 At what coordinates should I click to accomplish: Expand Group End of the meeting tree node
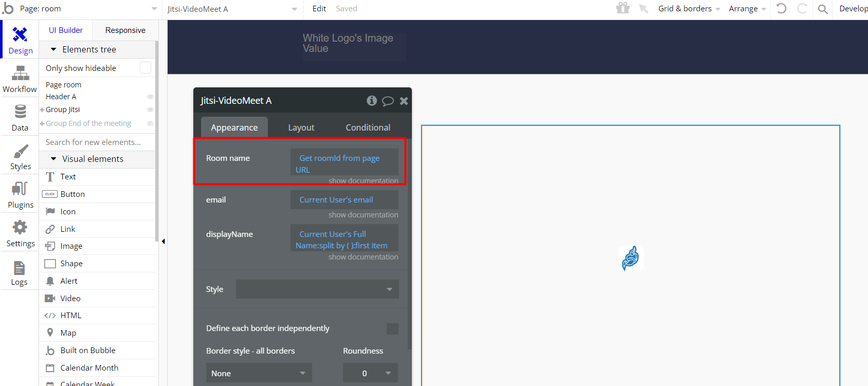pos(42,123)
